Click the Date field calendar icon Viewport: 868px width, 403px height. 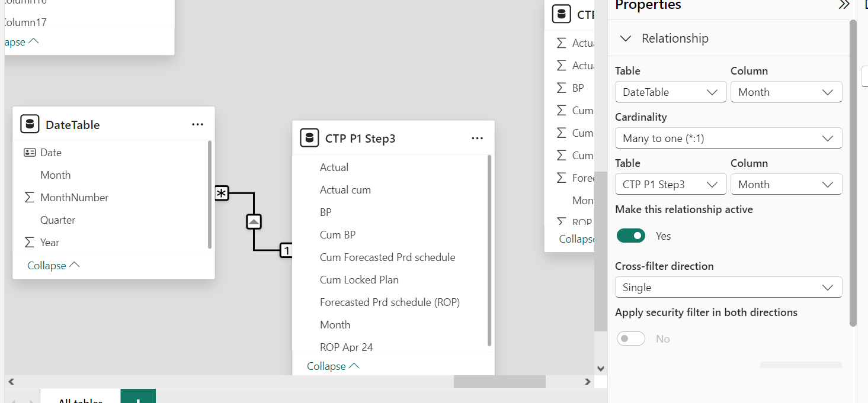(30, 153)
